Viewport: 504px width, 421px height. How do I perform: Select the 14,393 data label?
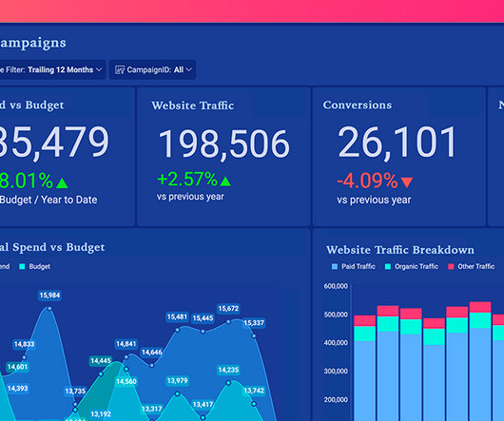17,389
